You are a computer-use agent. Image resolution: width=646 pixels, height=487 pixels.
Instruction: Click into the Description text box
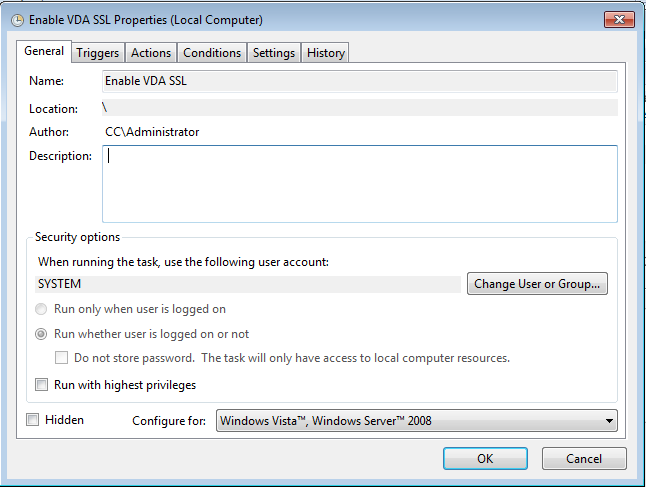pos(359,184)
